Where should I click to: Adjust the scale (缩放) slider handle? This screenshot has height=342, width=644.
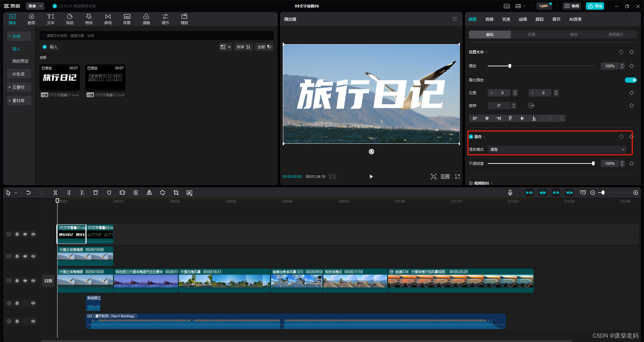click(510, 66)
